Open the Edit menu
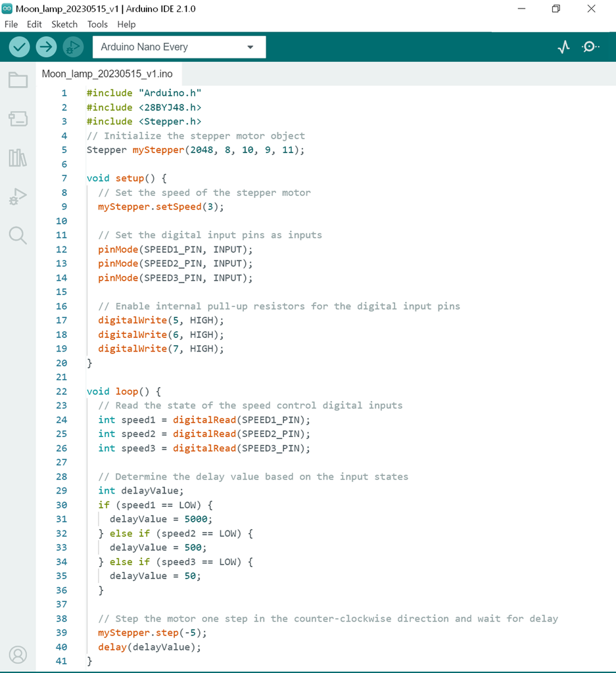Screen dimensions: 616x673 click(34, 24)
